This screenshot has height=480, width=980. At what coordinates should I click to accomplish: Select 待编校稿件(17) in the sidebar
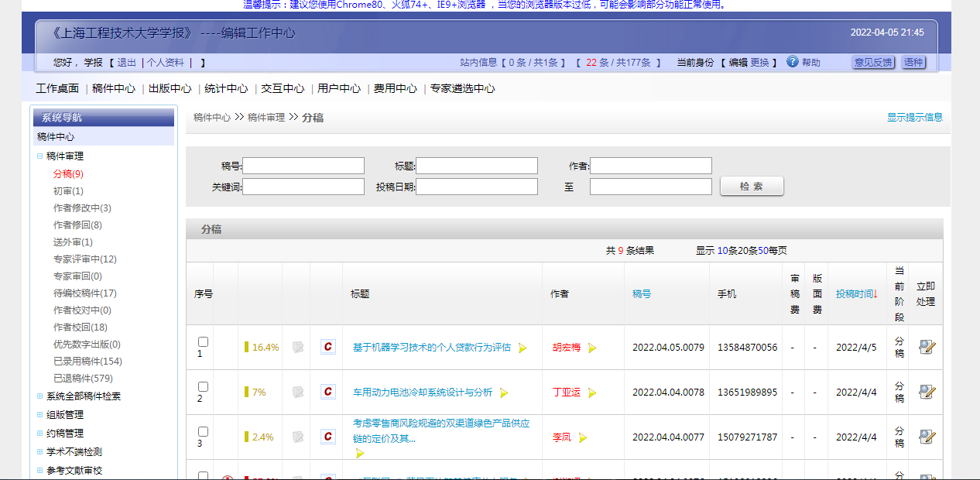85,293
